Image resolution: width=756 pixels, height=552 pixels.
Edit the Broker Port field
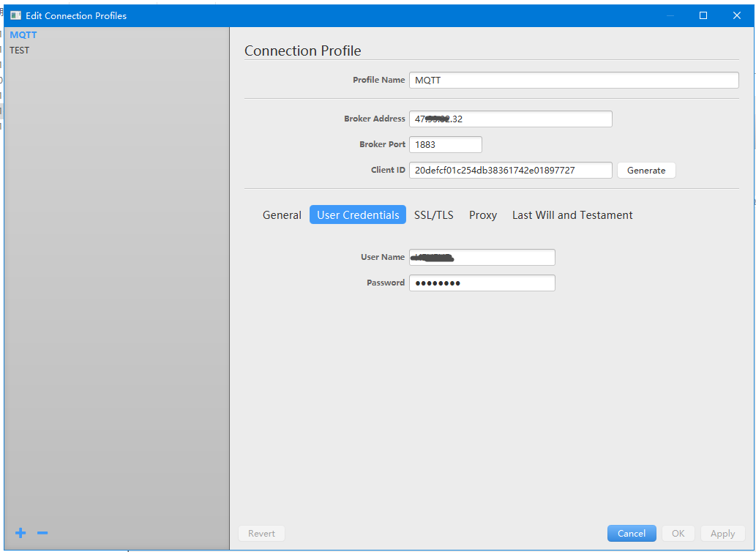point(445,144)
